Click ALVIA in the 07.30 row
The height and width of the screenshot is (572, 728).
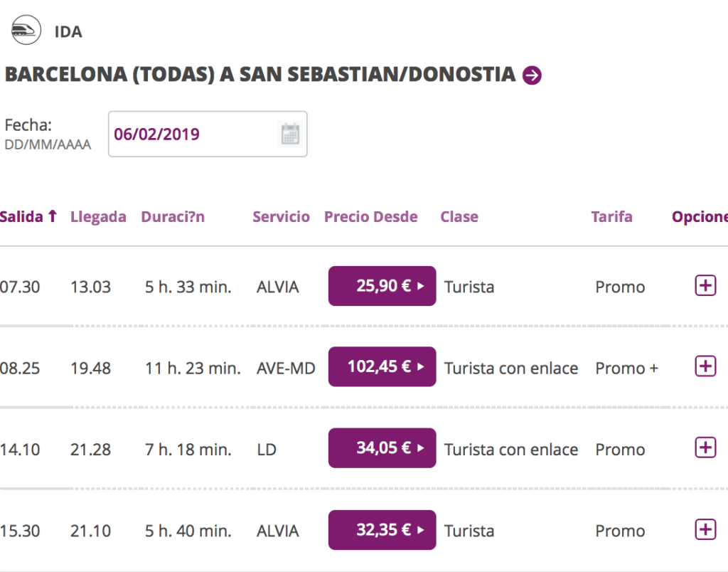[x=278, y=287]
